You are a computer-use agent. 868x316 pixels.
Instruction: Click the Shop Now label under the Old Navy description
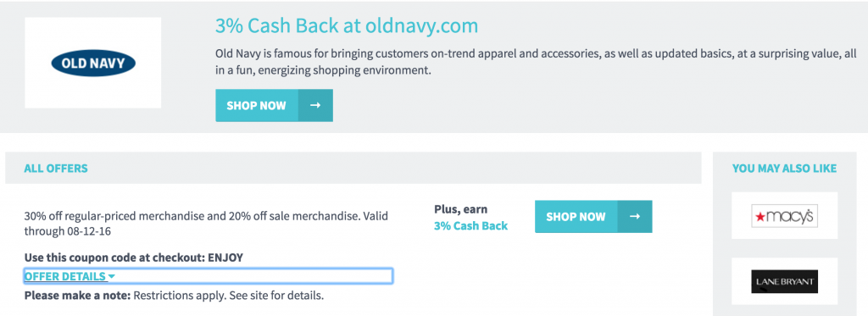click(256, 105)
